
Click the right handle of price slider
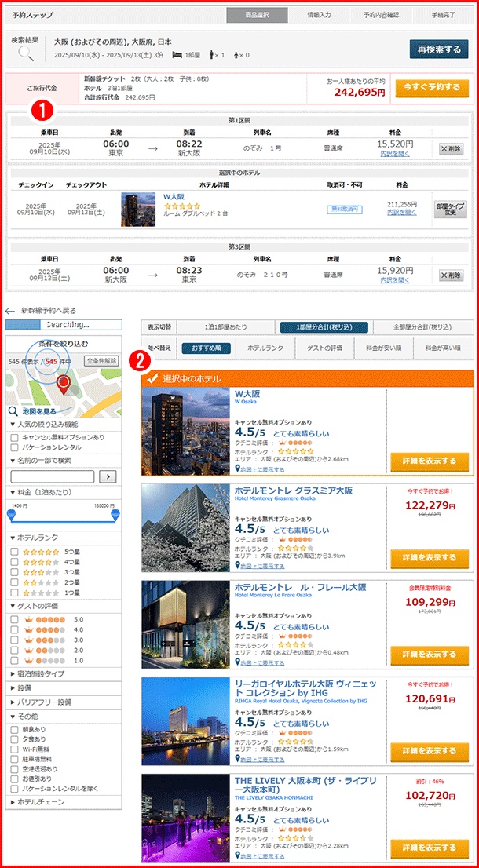tap(116, 515)
